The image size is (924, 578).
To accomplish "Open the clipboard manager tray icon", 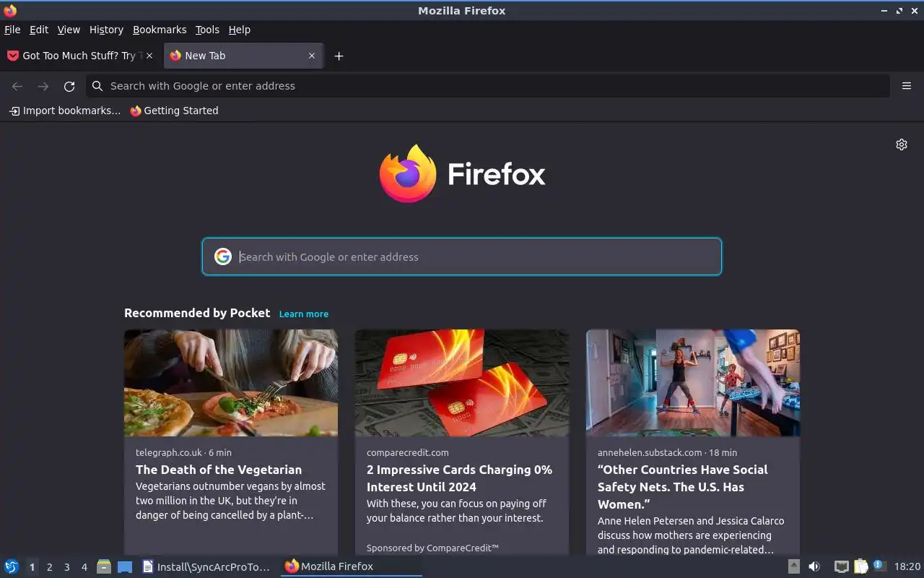I will [x=860, y=566].
